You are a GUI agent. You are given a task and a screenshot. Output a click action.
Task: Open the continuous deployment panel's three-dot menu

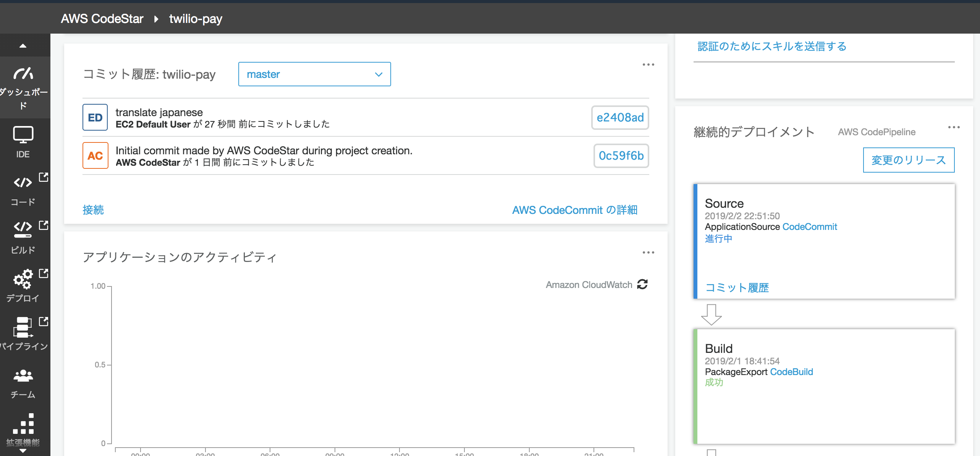coord(954,127)
